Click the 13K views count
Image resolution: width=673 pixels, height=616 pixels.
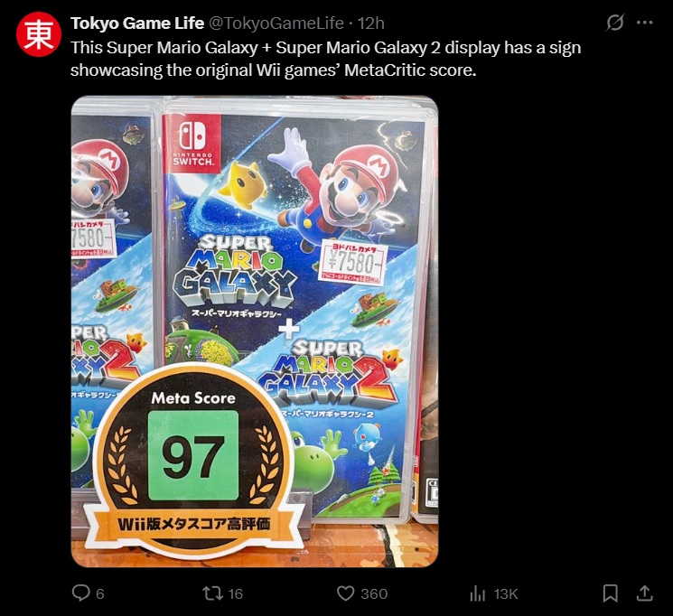[x=506, y=593]
